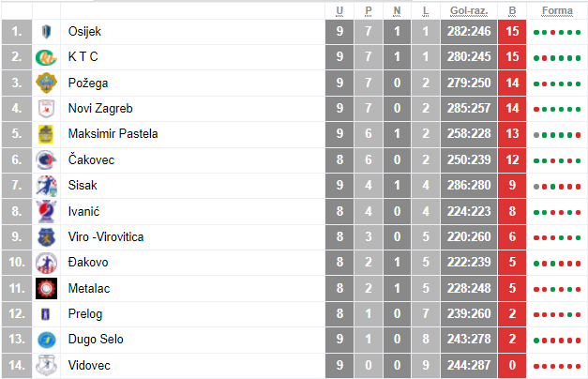Click the Sisak club logo

pos(46,186)
